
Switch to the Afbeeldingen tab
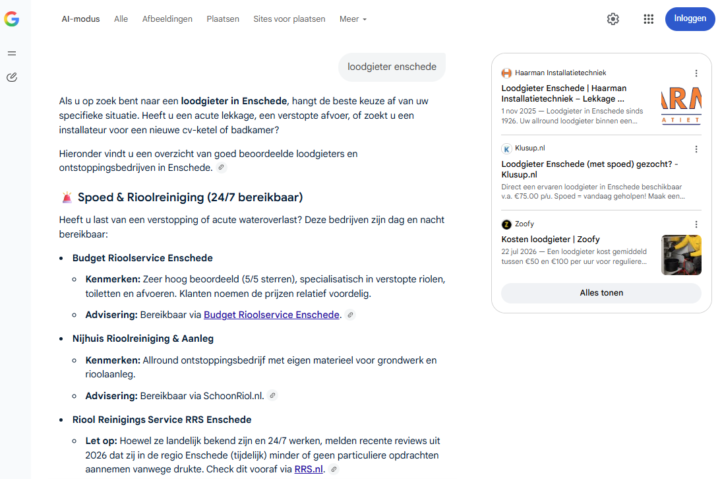(167, 19)
